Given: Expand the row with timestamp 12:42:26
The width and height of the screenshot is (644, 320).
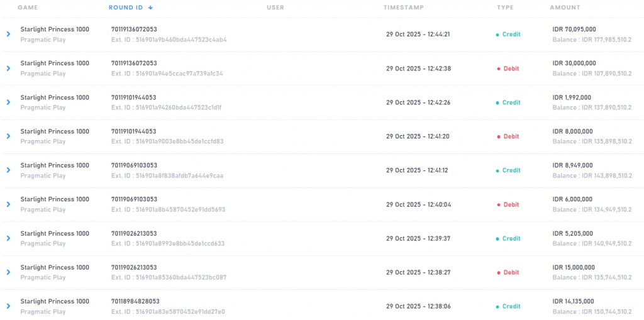Looking at the screenshot, I should (x=8, y=102).
